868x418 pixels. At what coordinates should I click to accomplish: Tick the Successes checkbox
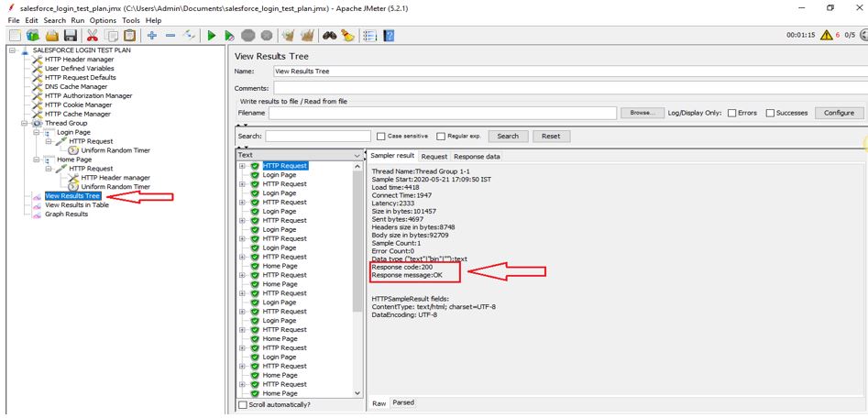(x=770, y=113)
